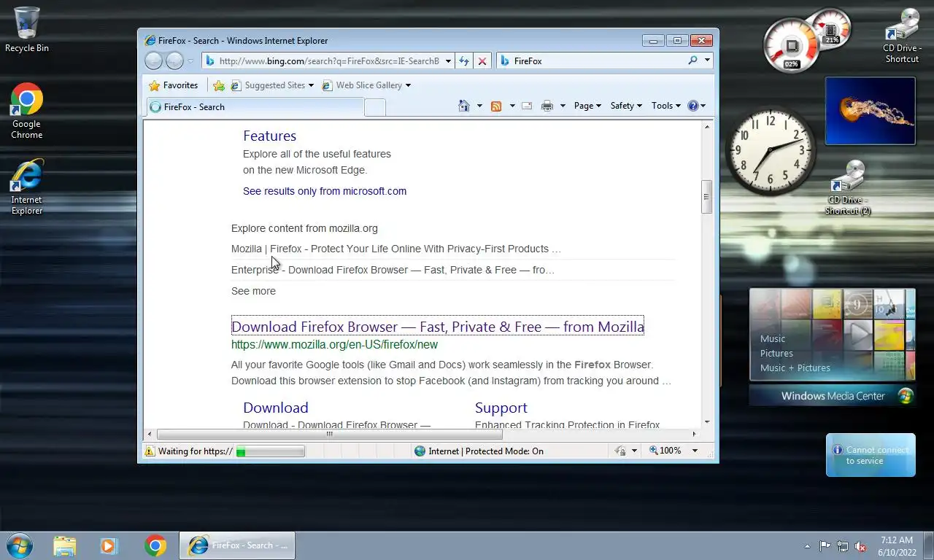Click the Read Mail envelope icon

(527, 106)
